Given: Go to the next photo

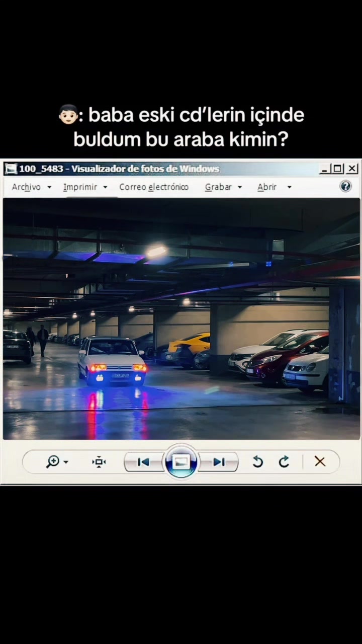Looking at the screenshot, I should [219, 462].
